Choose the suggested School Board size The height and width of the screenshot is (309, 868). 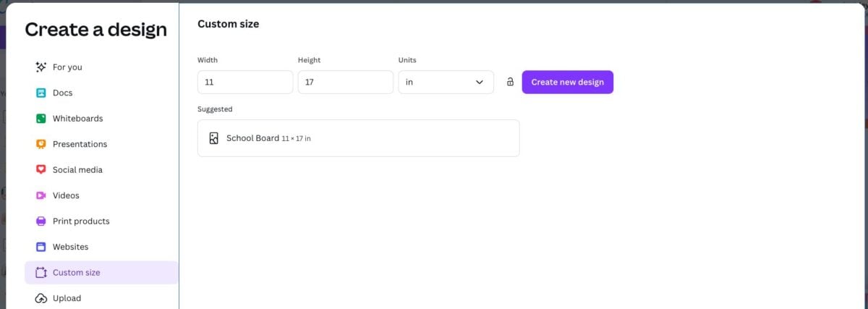[358, 138]
